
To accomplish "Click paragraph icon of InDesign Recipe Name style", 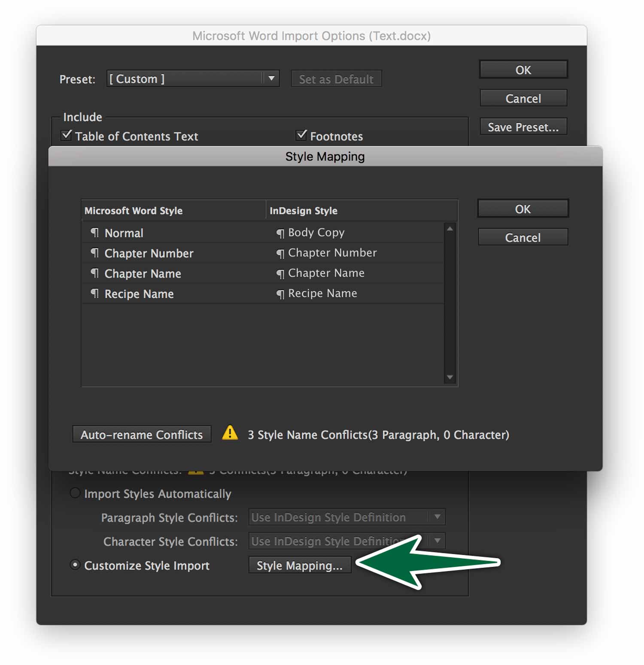I will (280, 294).
